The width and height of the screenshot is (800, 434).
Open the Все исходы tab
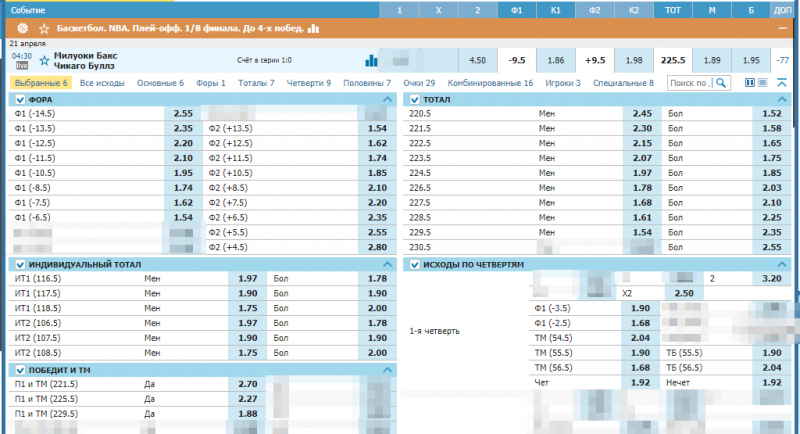(102, 83)
